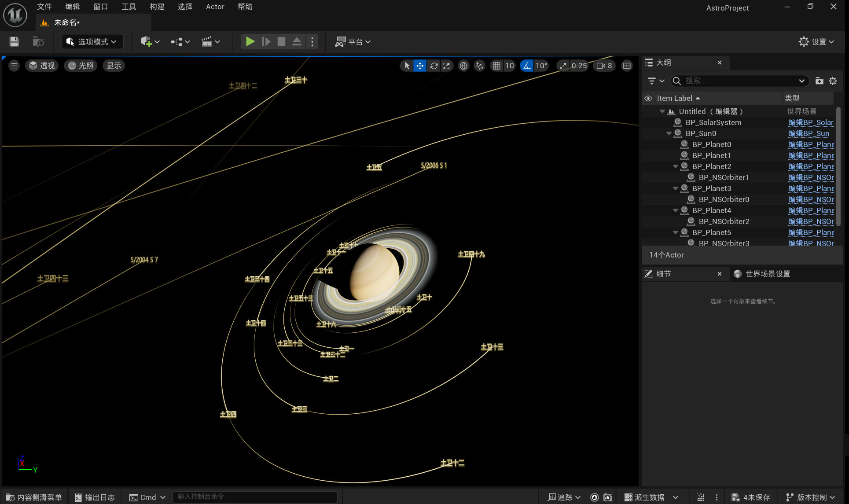Create a new folder in the outliner
The width and height of the screenshot is (849, 504).
point(819,81)
